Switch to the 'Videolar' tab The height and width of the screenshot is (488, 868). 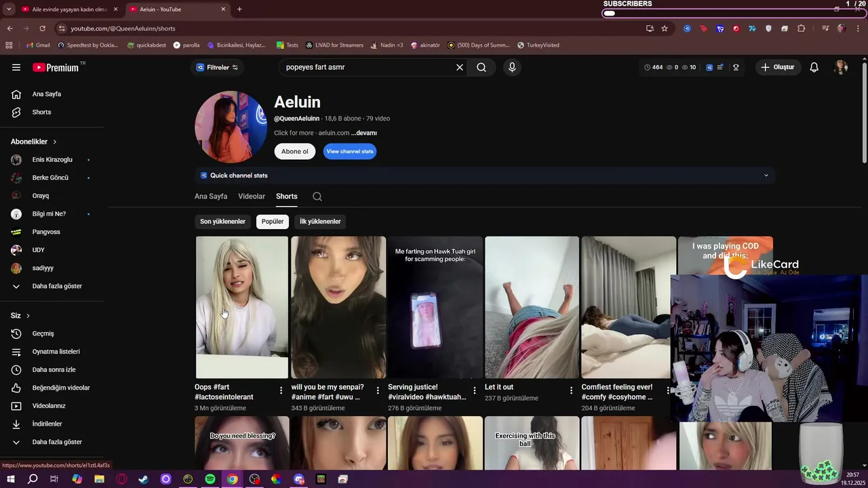[252, 197]
